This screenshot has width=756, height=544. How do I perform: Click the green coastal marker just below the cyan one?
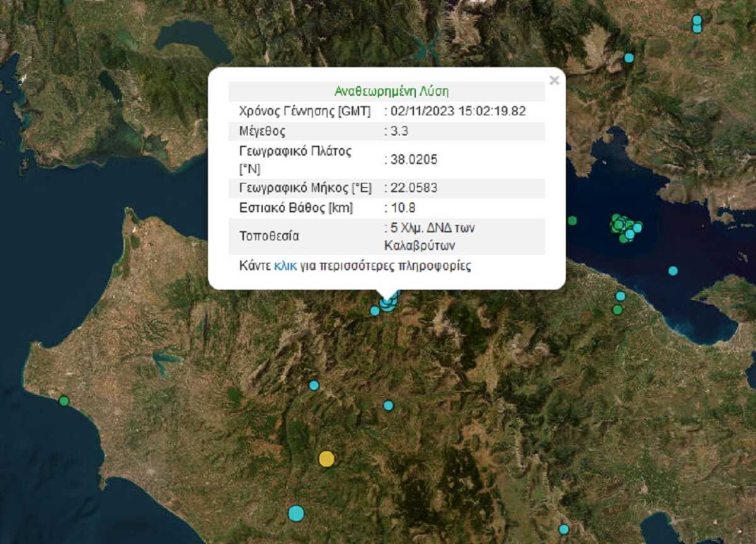pos(617,310)
